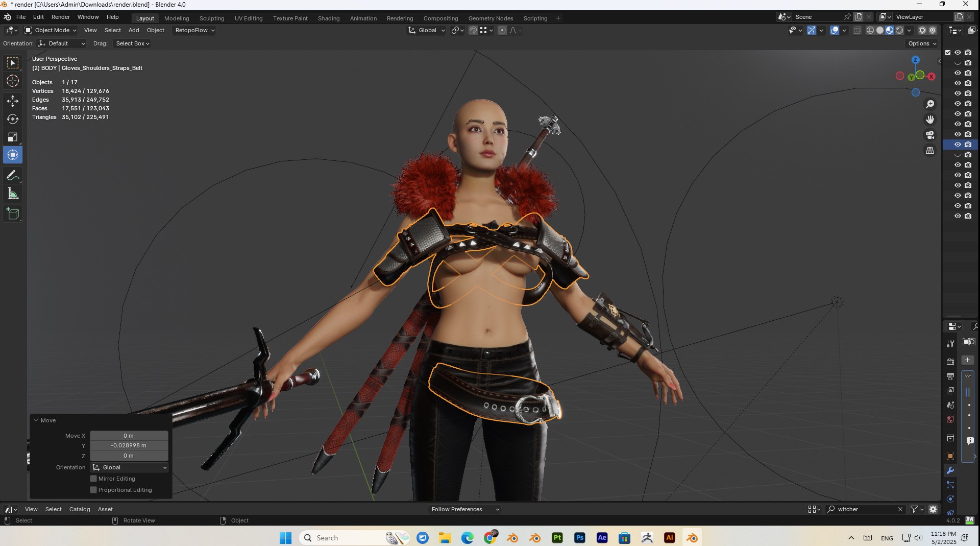
Task: Choose the Move tool
Action: (x=13, y=101)
